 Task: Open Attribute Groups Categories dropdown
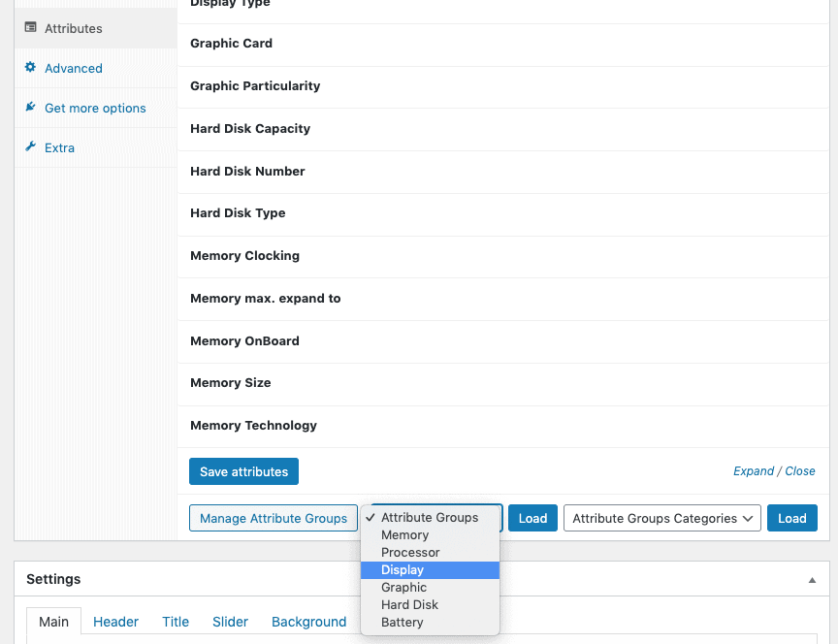(661, 518)
